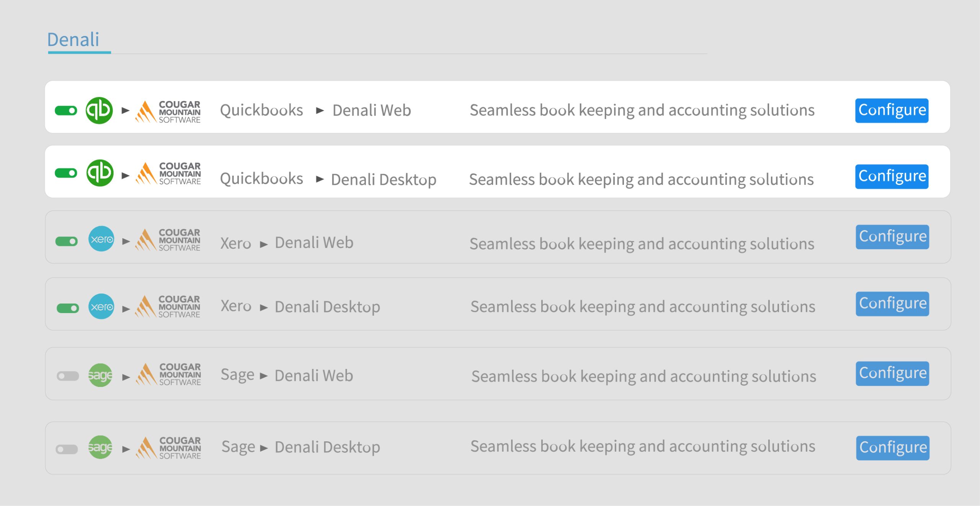Click Cougar Mountain logo in Sage Desktop row
Viewport: 980px width, 506px height.
point(168,447)
